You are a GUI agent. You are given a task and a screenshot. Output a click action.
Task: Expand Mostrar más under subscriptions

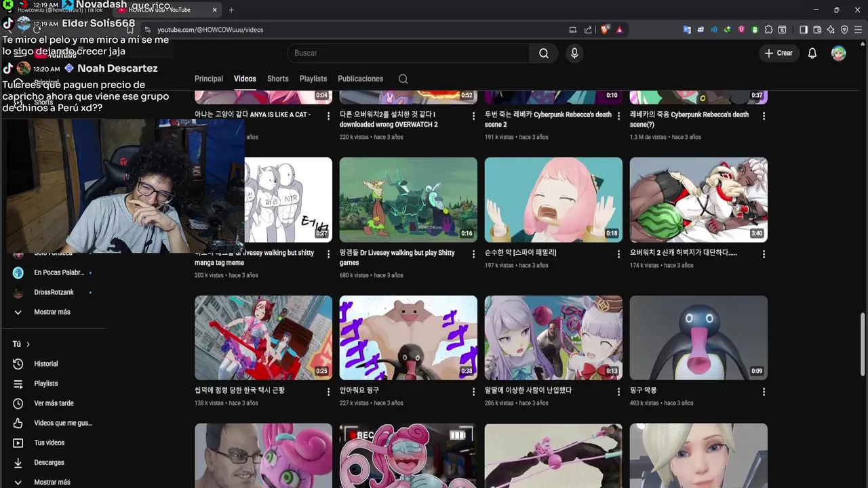[53, 312]
